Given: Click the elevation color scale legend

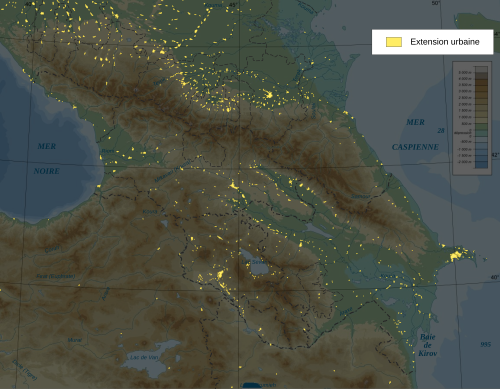Looking at the screenshot, I should click(472, 118).
